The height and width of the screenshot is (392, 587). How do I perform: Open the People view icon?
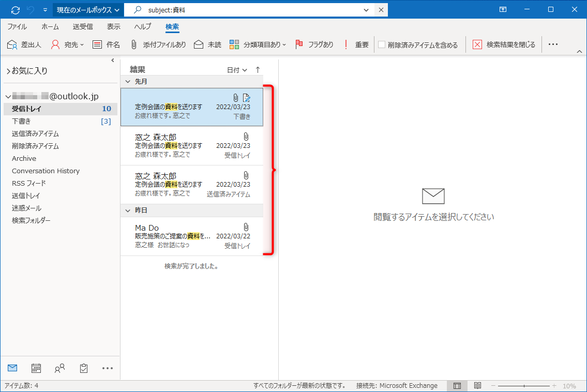pyautogui.click(x=59, y=368)
